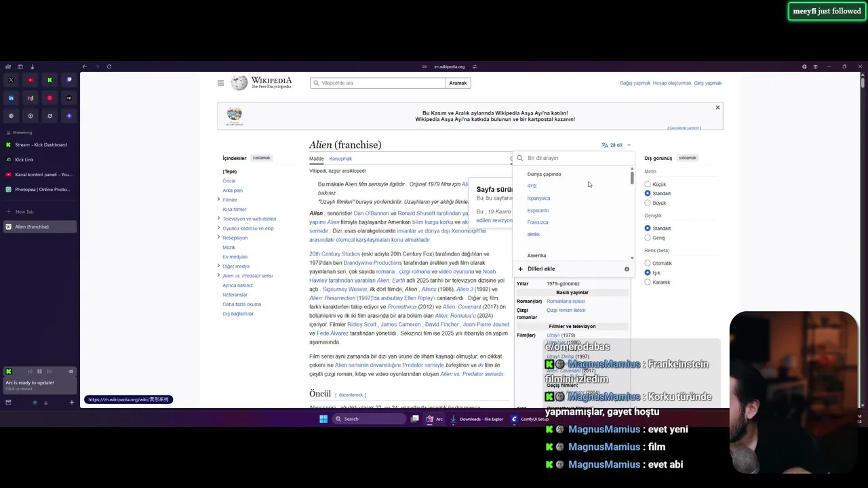Image resolution: width=868 pixels, height=488 pixels.
Task: Open Downloads - File Explorer on taskbar
Action: click(477, 419)
